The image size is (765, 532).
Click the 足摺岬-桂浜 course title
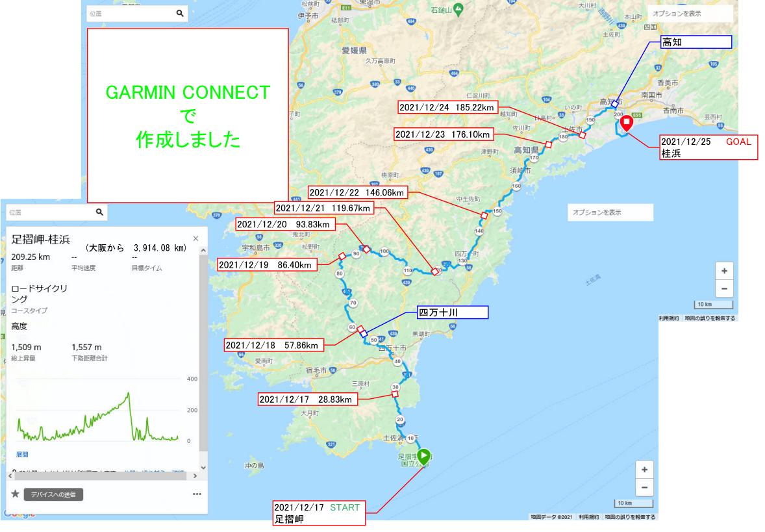click(41, 239)
